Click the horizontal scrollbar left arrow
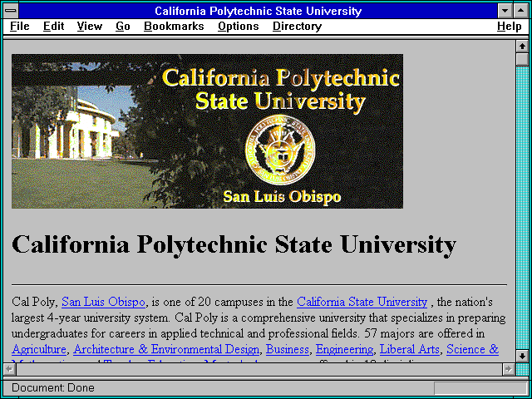Screen dimensions: 532x399 (9, 369)
